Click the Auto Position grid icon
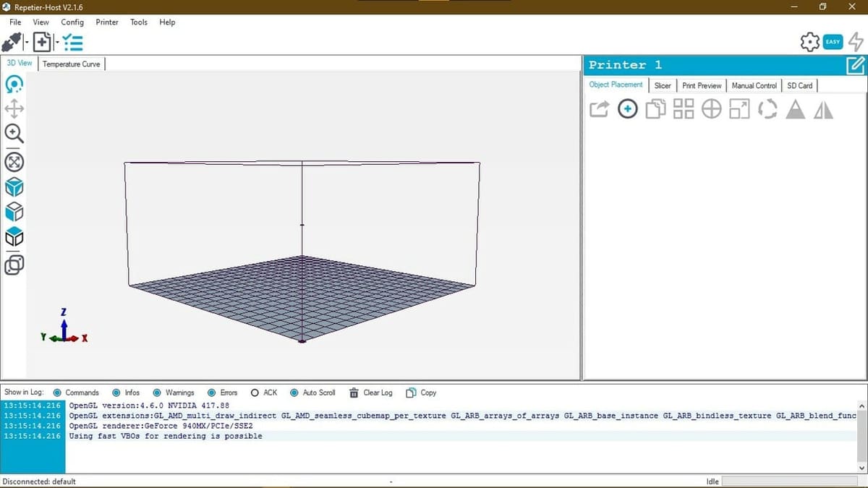Screen dimensions: 868x488 [684, 109]
